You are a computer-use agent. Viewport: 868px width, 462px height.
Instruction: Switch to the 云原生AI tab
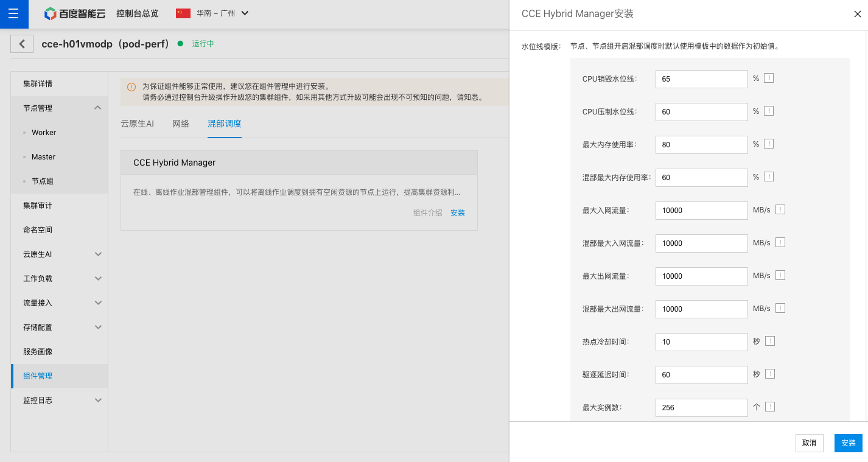click(137, 124)
